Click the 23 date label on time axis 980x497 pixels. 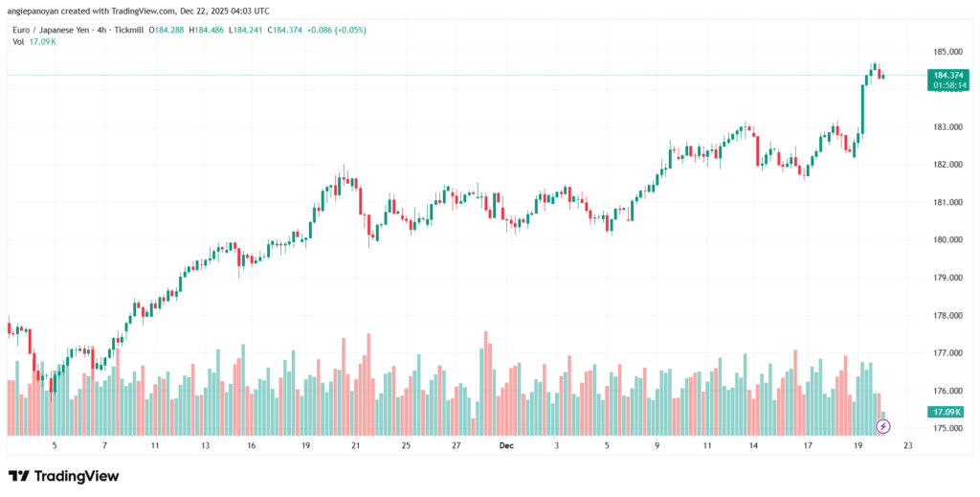click(907, 446)
